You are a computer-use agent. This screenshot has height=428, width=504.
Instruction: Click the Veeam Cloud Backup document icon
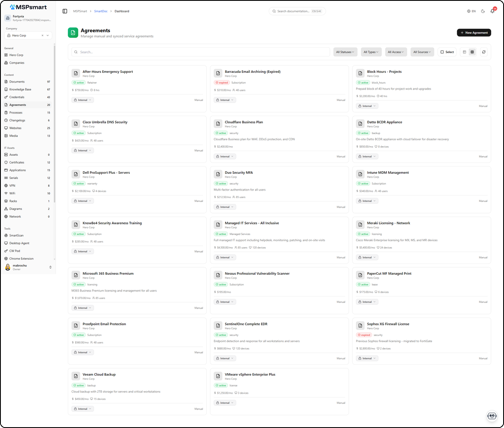[x=76, y=376]
